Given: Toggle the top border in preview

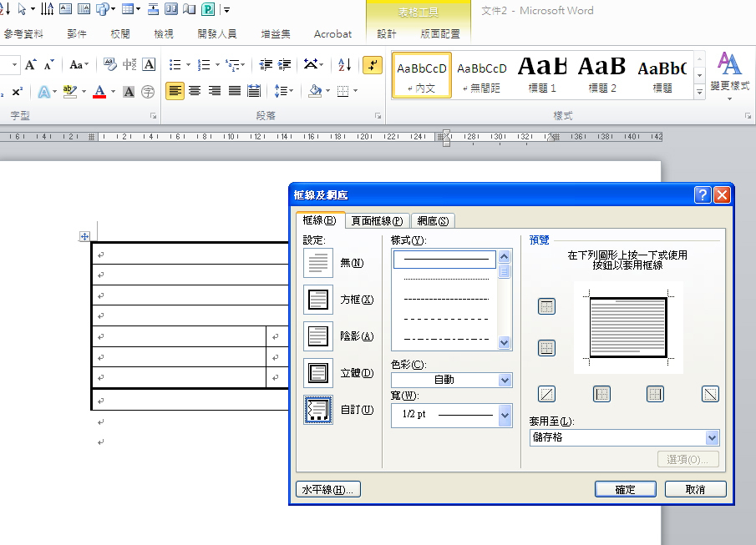Looking at the screenshot, I should coord(546,307).
